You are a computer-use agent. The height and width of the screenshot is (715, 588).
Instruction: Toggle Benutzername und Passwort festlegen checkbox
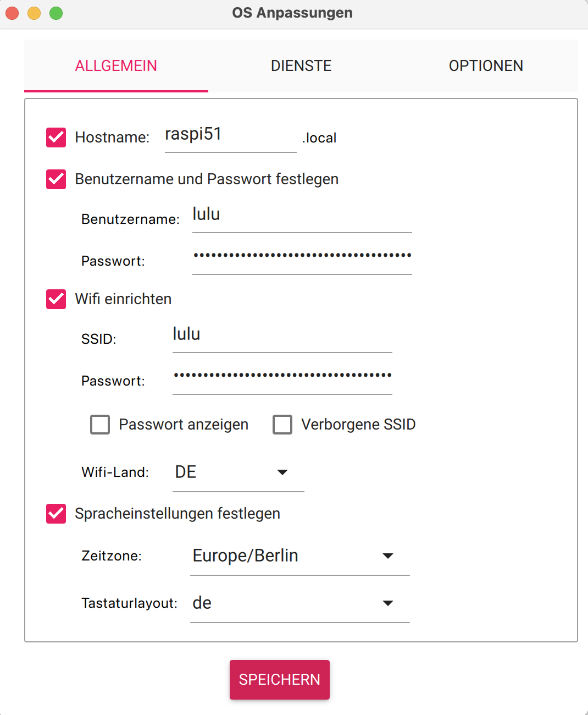click(56, 179)
